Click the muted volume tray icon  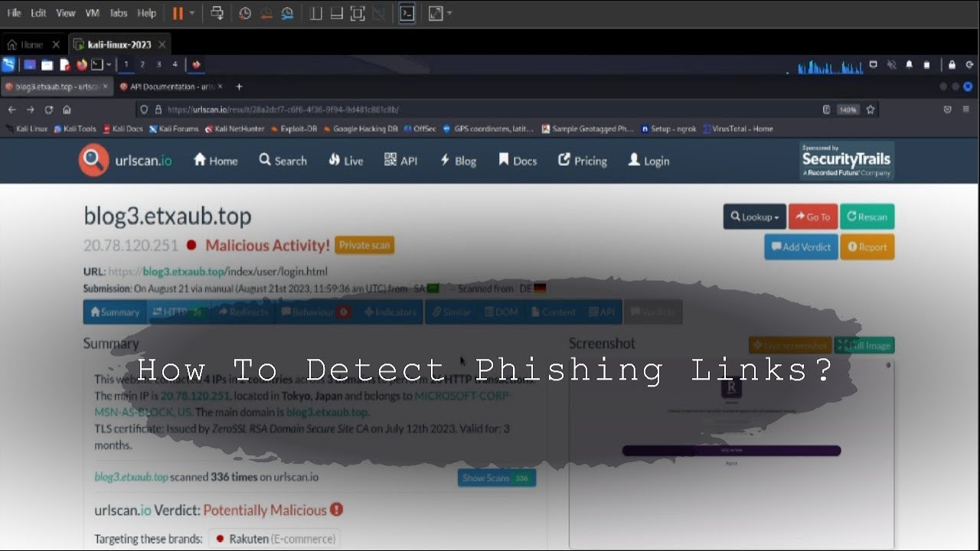(x=891, y=65)
